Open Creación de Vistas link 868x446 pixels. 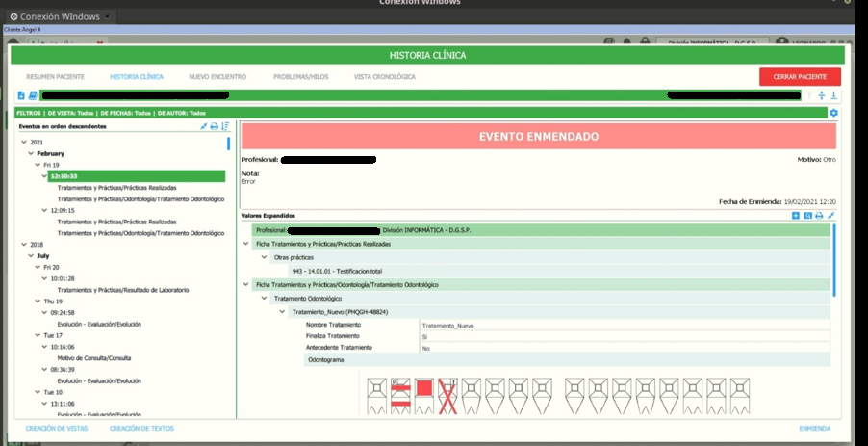(57, 429)
